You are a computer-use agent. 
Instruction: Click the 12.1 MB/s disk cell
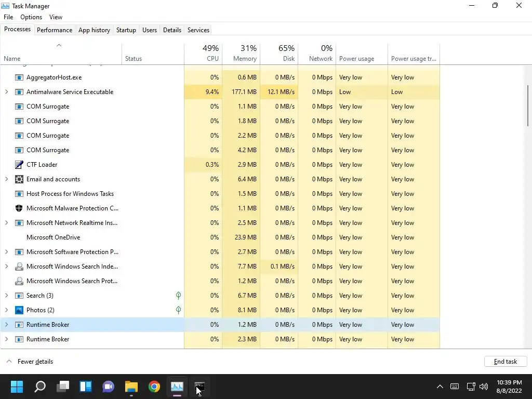coord(279,92)
